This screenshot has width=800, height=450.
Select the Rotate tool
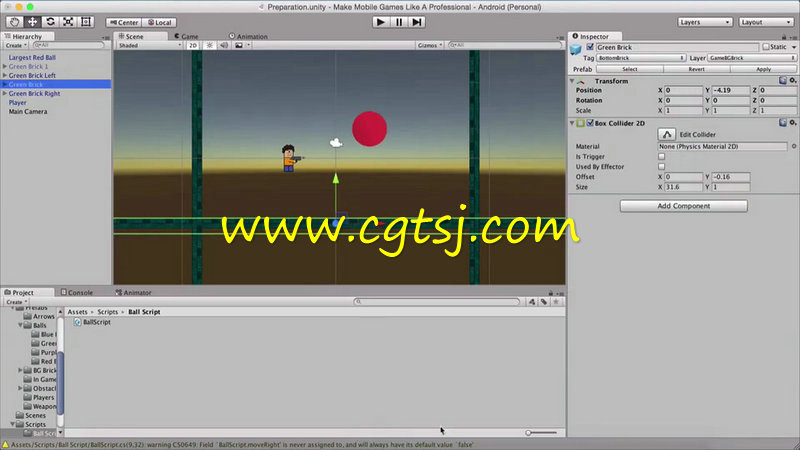(x=50, y=22)
